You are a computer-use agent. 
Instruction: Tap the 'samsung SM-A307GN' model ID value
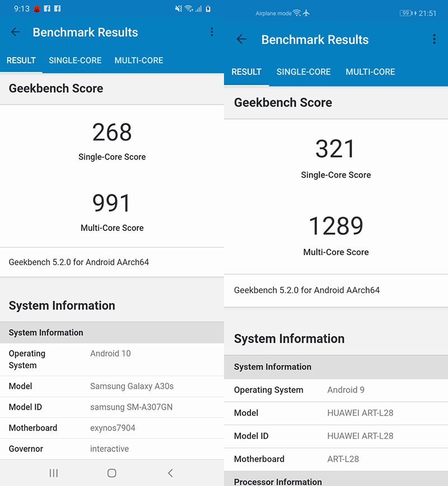(131, 407)
